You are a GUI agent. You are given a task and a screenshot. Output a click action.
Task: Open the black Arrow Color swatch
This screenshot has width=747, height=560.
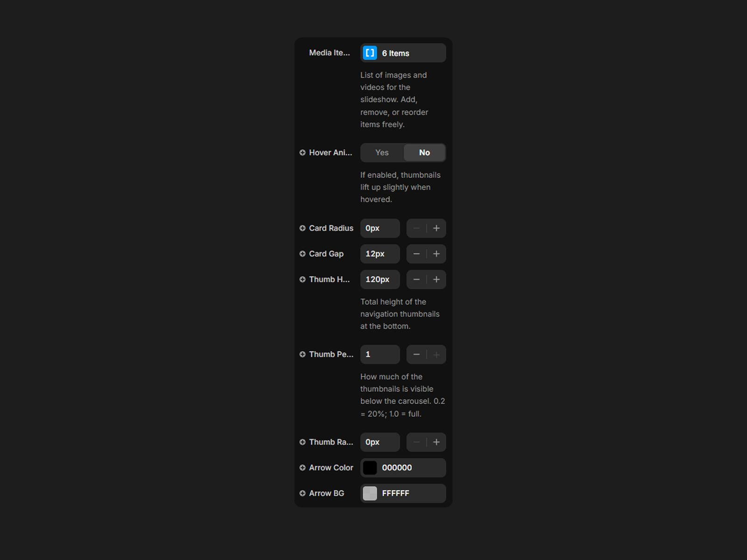(x=370, y=468)
